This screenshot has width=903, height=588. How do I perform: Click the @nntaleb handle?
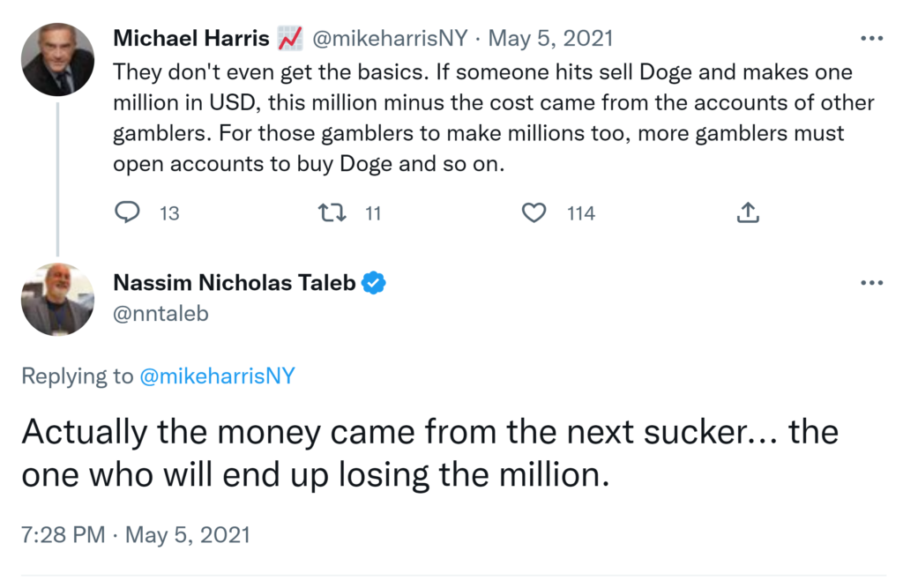(x=160, y=313)
